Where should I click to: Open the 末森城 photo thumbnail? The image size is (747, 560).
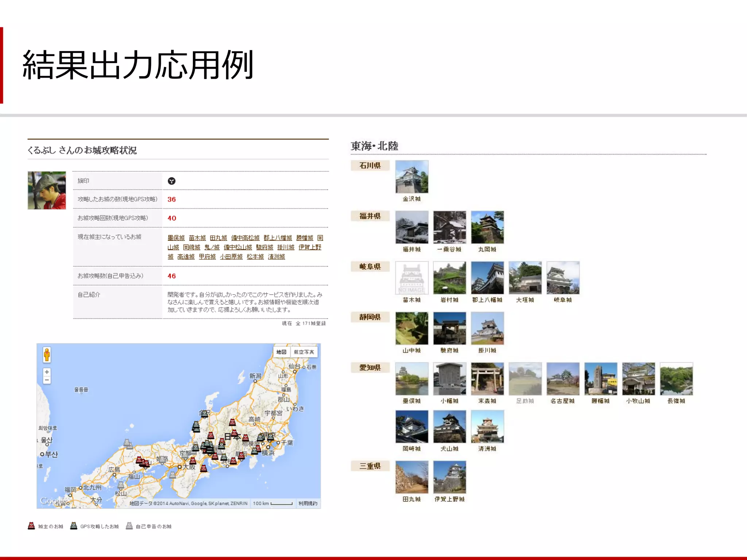(488, 379)
